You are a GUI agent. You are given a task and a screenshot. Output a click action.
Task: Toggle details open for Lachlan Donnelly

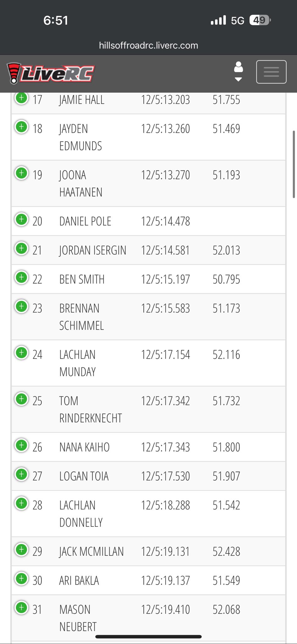pyautogui.click(x=21, y=503)
